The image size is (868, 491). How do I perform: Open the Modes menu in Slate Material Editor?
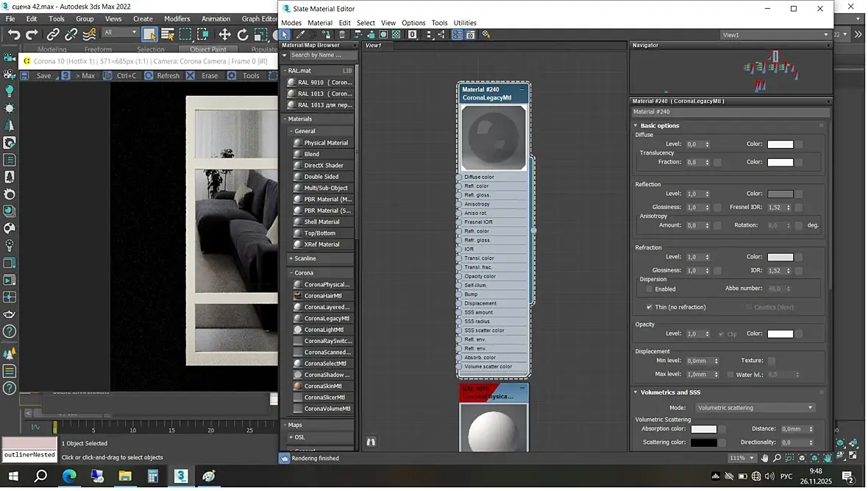(x=291, y=23)
